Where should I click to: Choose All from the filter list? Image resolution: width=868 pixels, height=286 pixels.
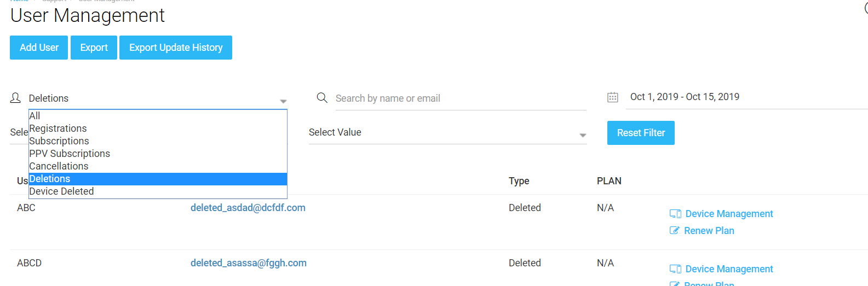(158, 116)
